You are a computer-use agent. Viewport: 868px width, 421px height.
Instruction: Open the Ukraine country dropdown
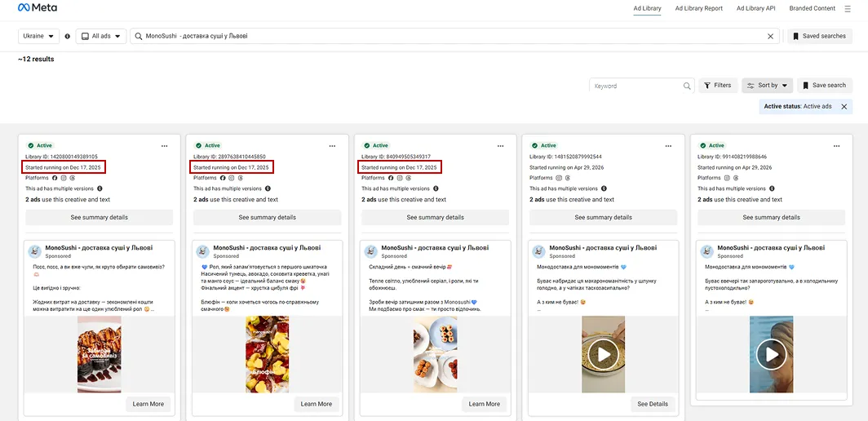39,36
